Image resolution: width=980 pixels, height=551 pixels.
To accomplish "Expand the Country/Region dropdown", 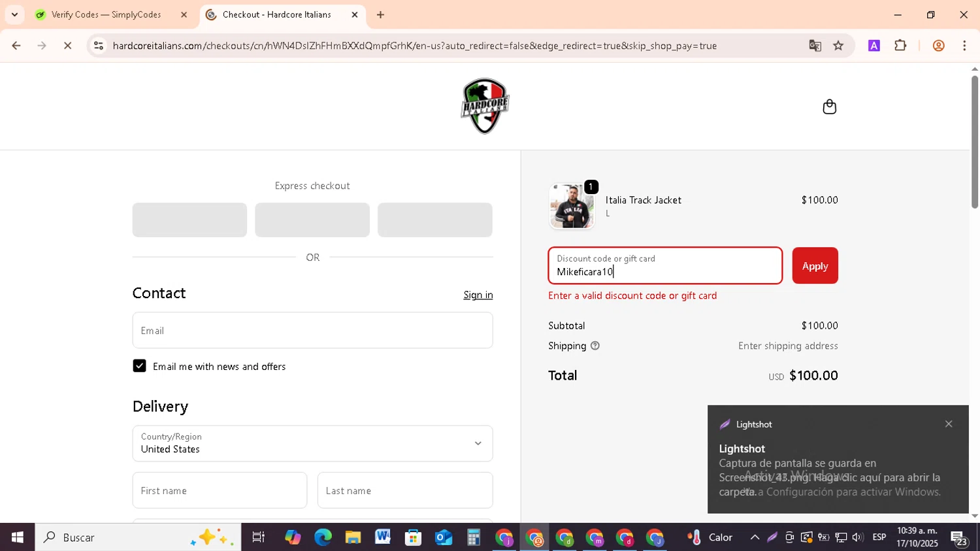I will pyautogui.click(x=312, y=443).
